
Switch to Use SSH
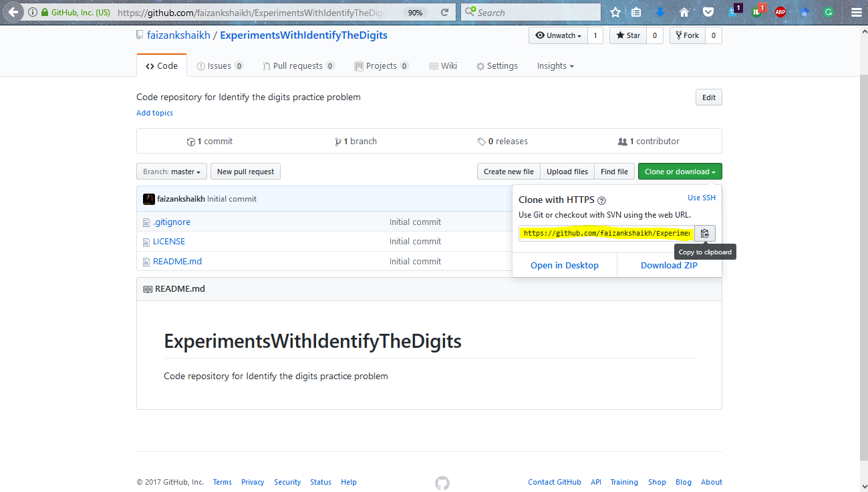(702, 198)
